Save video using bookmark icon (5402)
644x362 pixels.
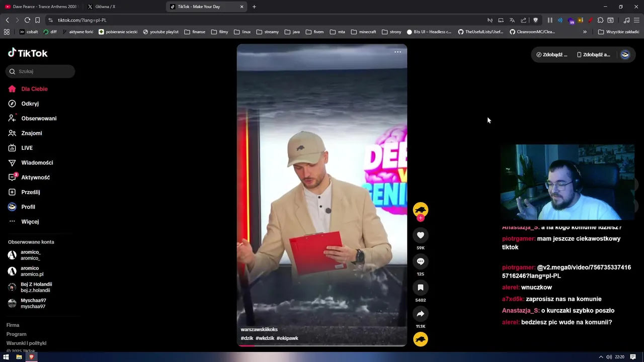[x=421, y=288]
